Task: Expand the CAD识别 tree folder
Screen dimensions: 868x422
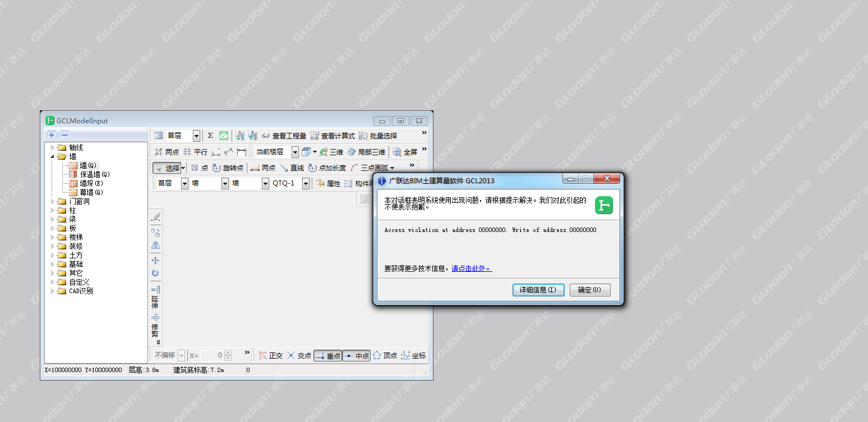Action: click(53, 291)
